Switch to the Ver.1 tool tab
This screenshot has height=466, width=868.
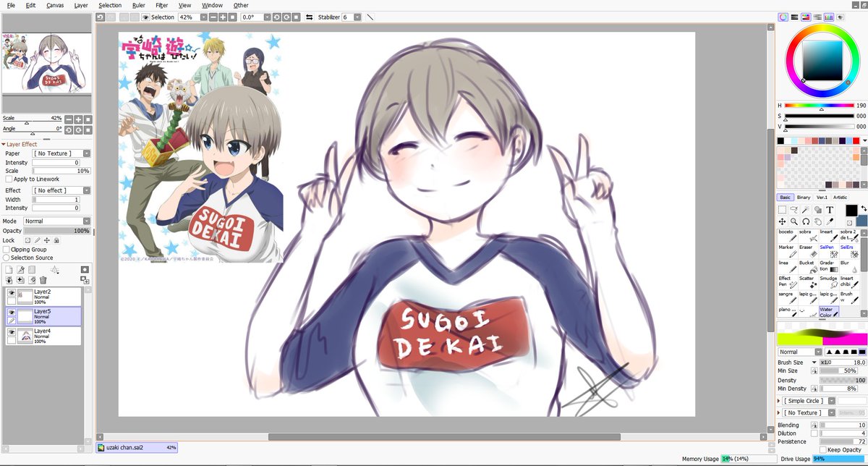822,197
